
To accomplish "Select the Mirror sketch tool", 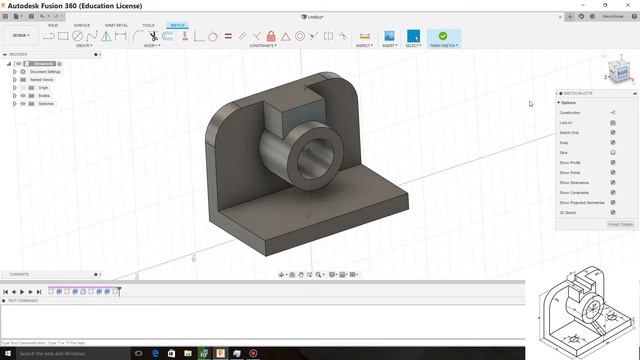I will click(106, 36).
